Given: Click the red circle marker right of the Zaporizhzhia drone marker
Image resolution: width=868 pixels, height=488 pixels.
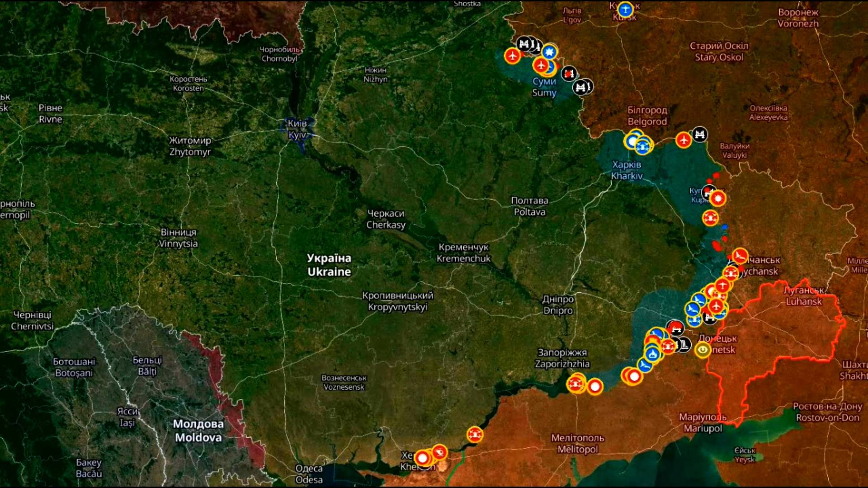Looking at the screenshot, I should 595,387.
